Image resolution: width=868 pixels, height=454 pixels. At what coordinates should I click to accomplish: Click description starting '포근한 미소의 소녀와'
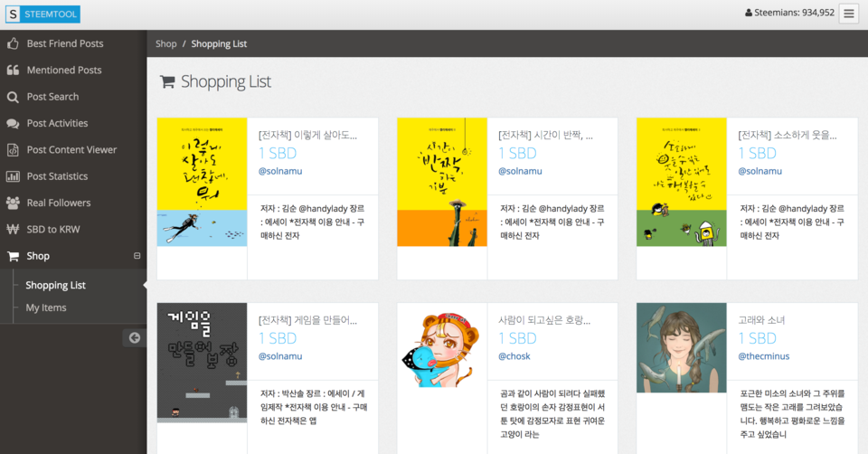[792, 413]
